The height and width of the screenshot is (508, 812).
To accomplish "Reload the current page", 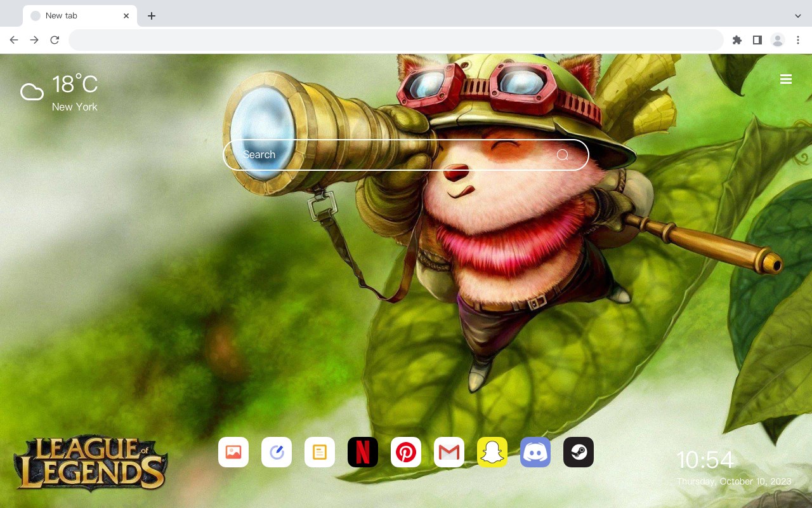I will (55, 40).
